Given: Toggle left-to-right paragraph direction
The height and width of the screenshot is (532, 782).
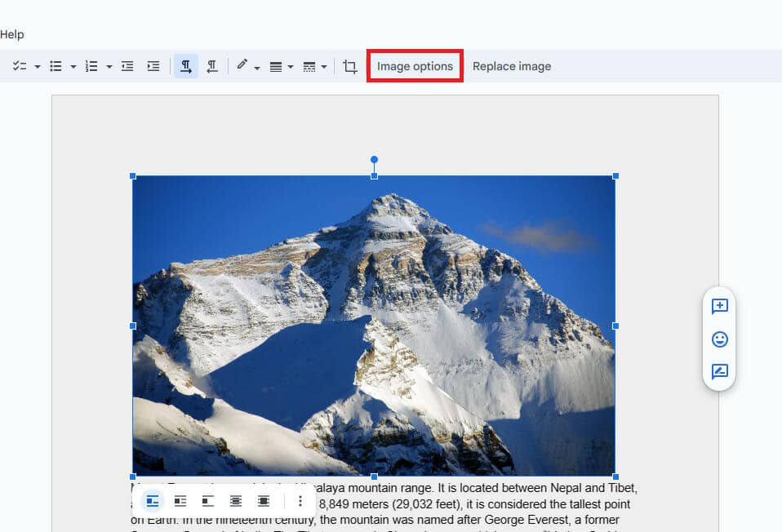Looking at the screenshot, I should (x=186, y=67).
